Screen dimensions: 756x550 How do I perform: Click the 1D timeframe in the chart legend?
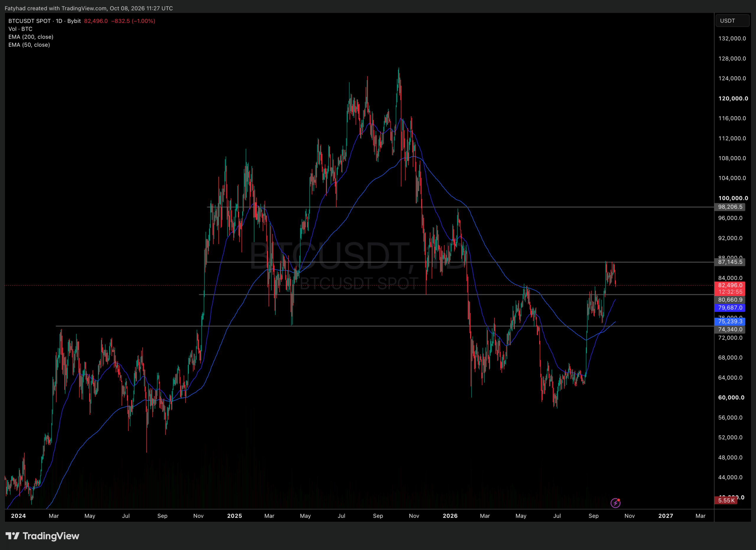pos(59,21)
